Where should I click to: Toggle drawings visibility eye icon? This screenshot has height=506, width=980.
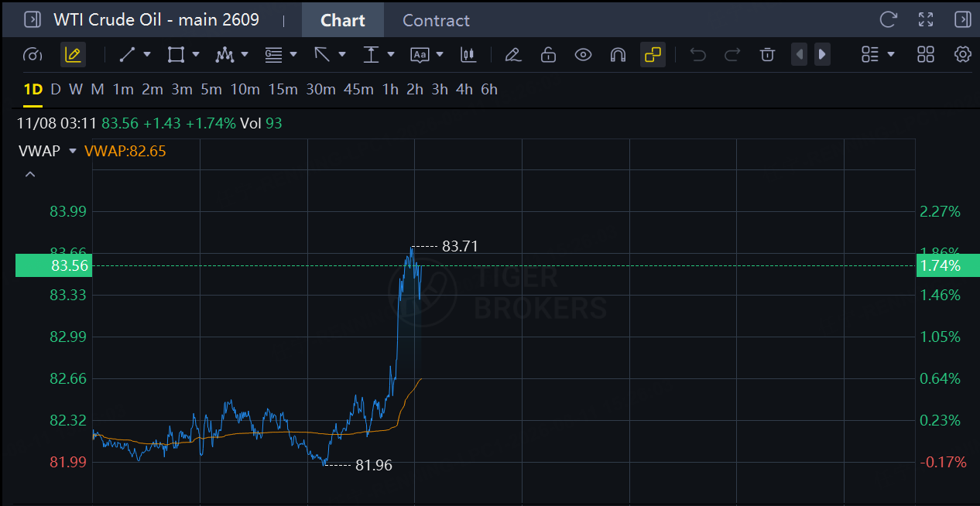(x=583, y=54)
